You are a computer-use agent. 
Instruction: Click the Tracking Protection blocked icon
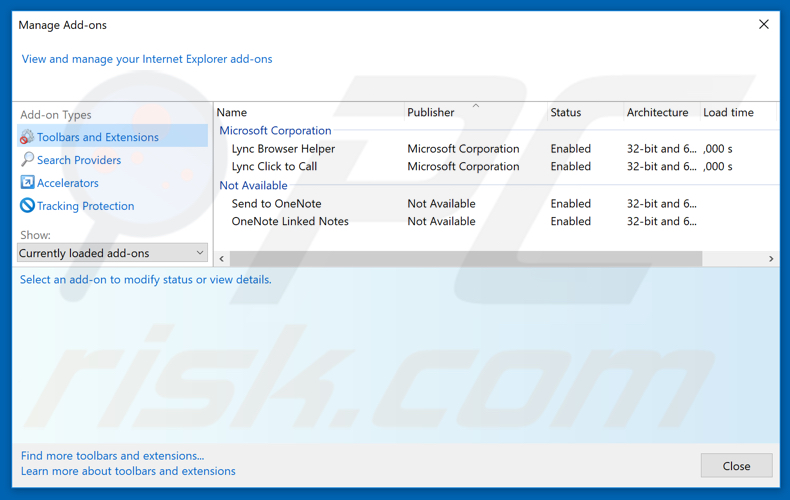tap(27, 205)
